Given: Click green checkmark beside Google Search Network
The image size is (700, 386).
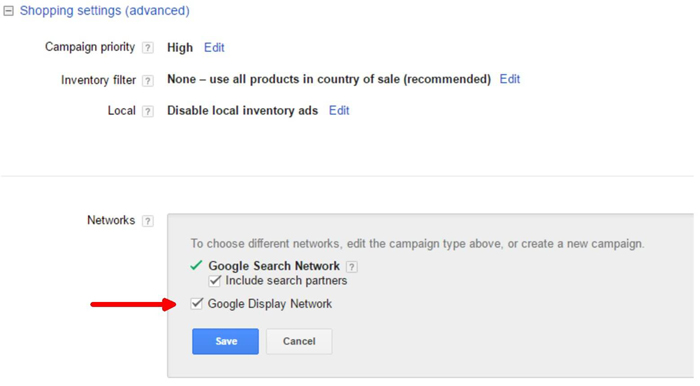Looking at the screenshot, I should [x=196, y=266].
